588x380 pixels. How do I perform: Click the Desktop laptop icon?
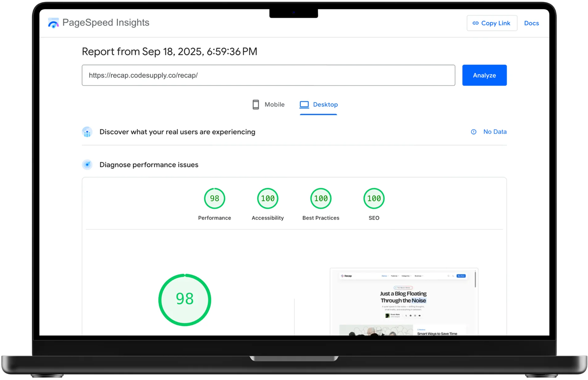click(304, 105)
